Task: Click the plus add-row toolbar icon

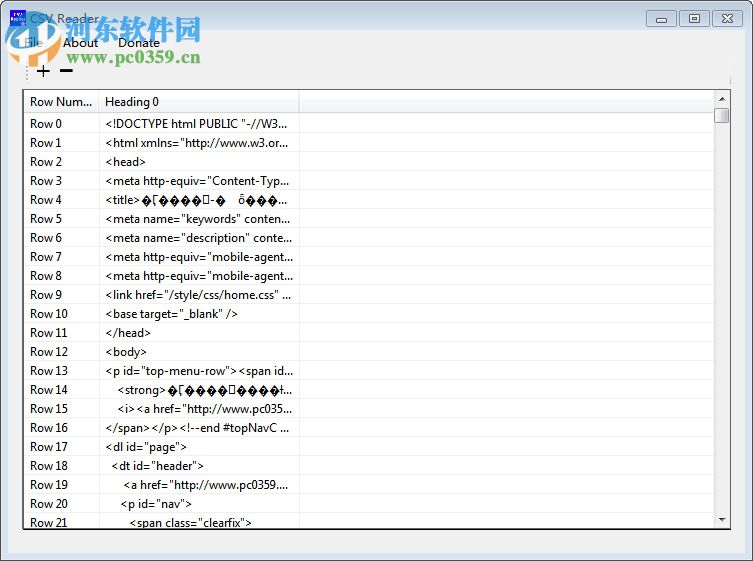Action: pos(43,71)
